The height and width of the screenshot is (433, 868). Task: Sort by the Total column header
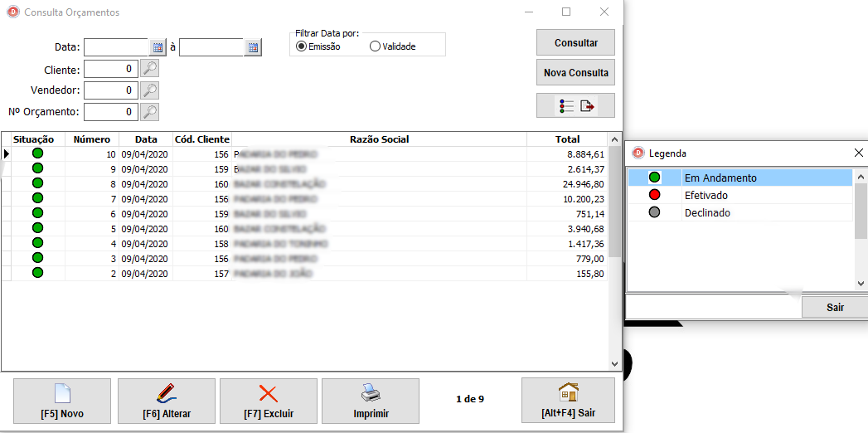(x=568, y=139)
